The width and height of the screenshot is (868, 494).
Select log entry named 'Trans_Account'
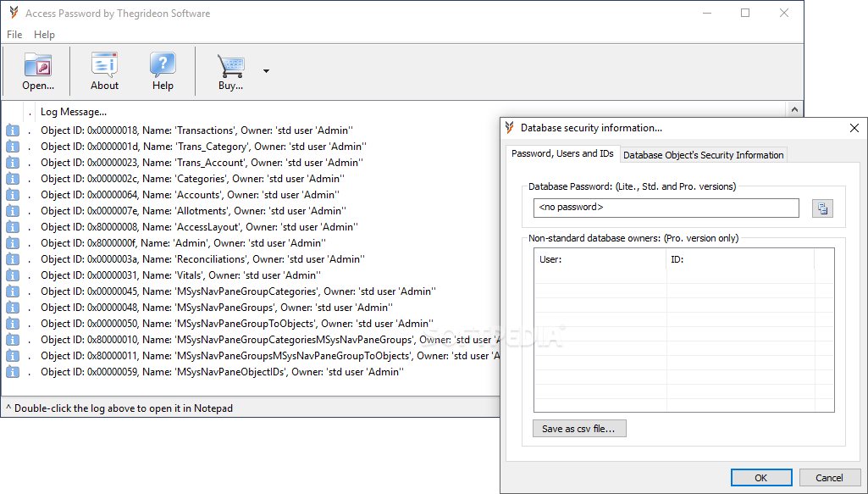click(x=202, y=163)
